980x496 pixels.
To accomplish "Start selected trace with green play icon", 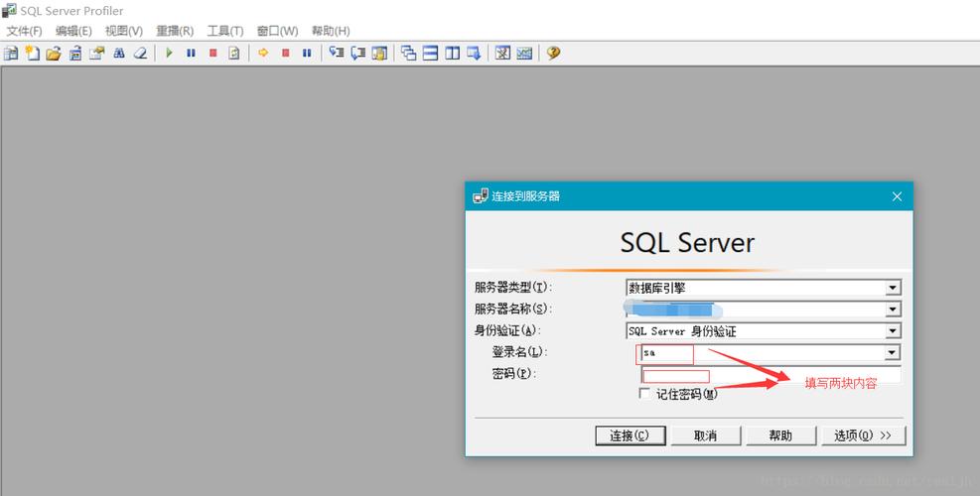I will point(169,54).
